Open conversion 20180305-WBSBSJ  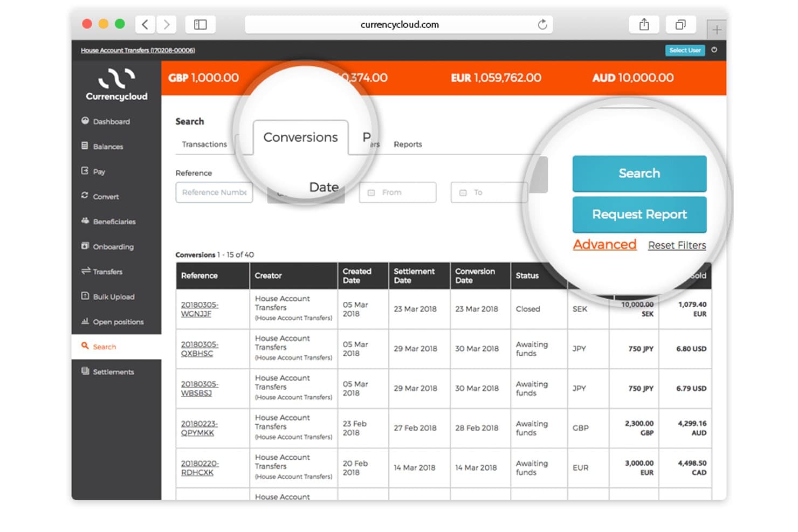pos(200,389)
